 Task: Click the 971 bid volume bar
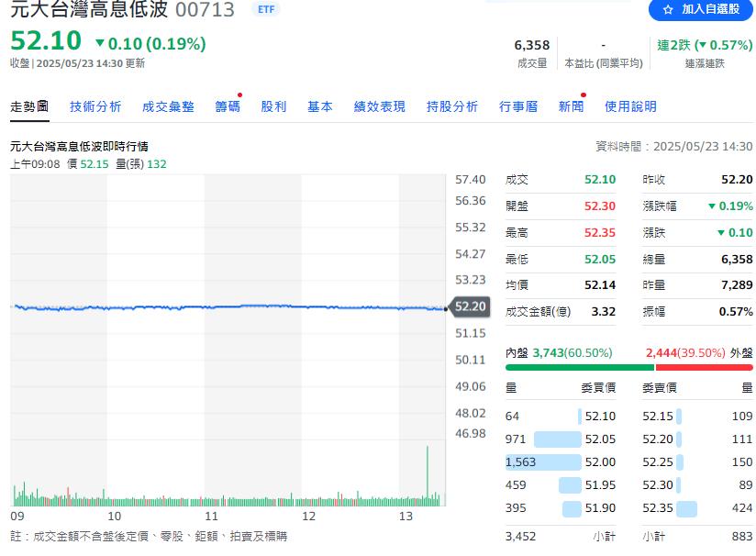(557, 439)
